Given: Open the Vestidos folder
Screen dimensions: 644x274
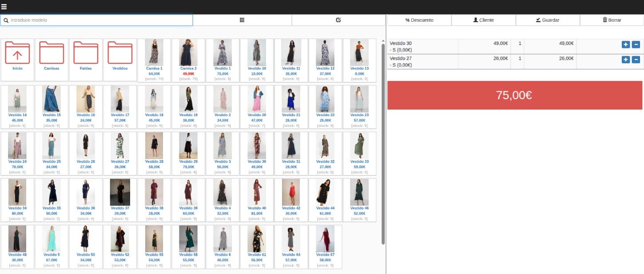Looking at the screenshot, I should pos(120,53).
